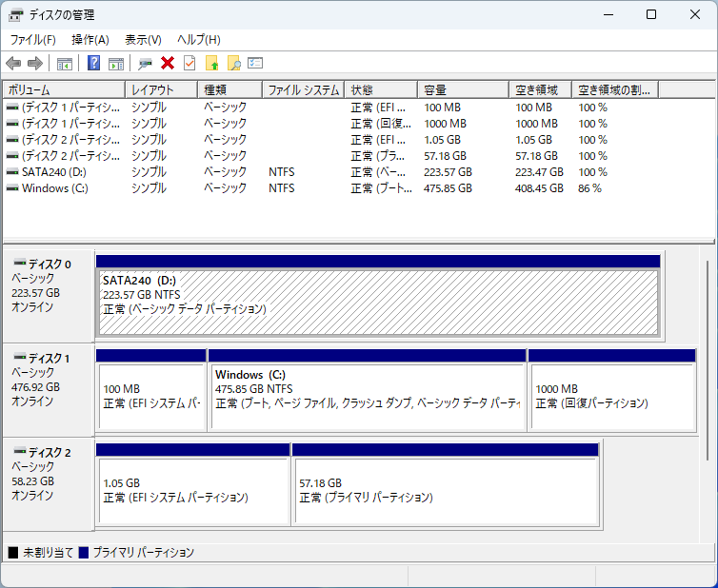
Task: Click the drive icon beside ディスク 1 label
Action: point(20,357)
